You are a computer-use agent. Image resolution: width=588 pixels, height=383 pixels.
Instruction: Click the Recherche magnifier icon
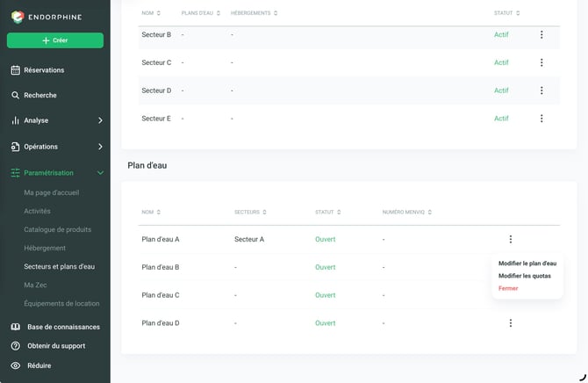coord(16,96)
